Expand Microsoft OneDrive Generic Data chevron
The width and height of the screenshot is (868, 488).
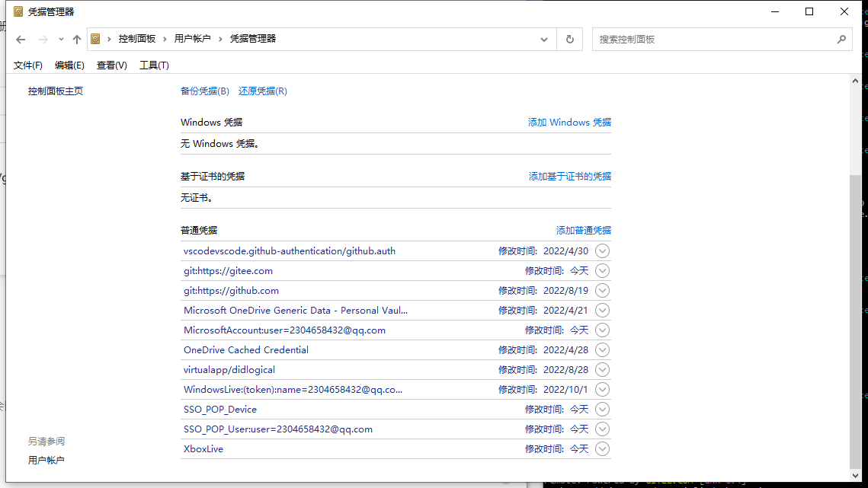click(602, 311)
